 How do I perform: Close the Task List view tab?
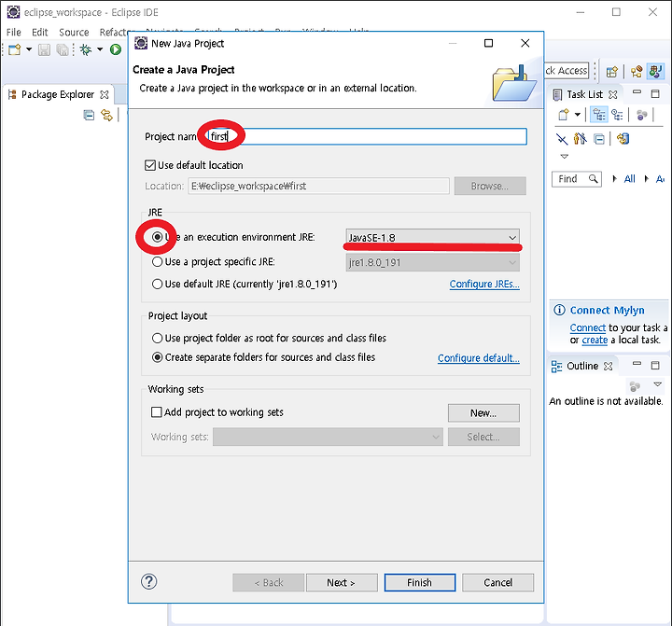(x=613, y=94)
